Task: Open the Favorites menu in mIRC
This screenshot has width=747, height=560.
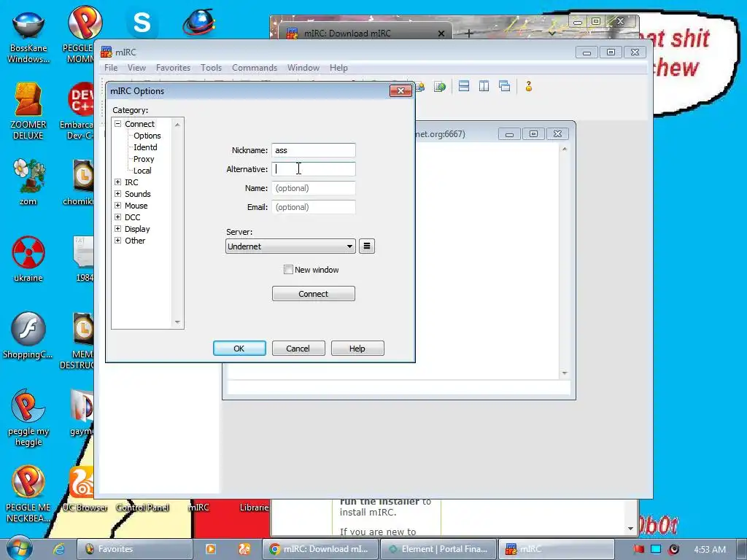Action: coord(173,68)
